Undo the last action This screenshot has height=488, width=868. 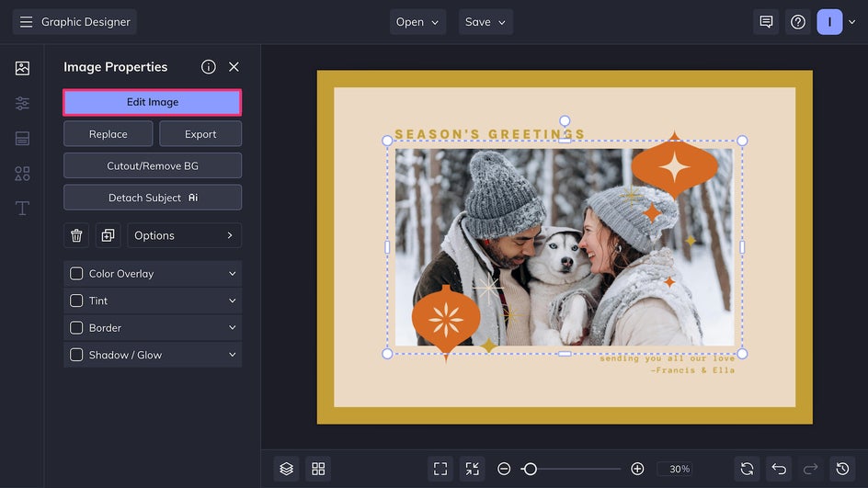pos(779,469)
